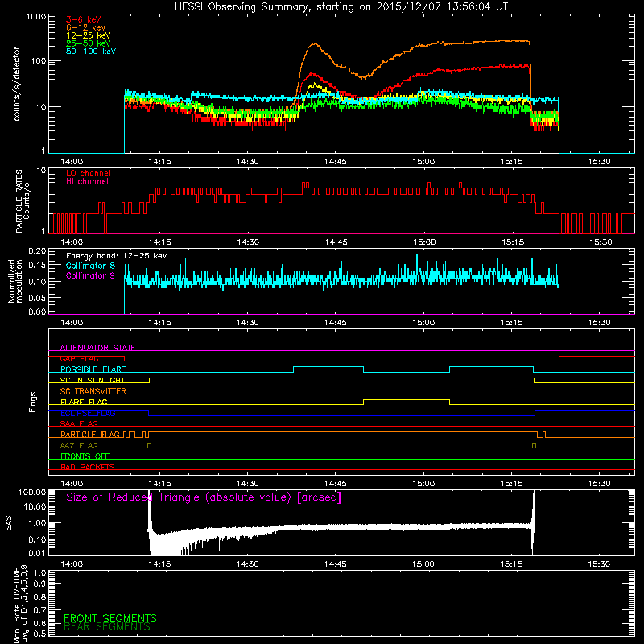
Task: Click the raised yellow FLARE_FLAG segment
Action: point(407,399)
